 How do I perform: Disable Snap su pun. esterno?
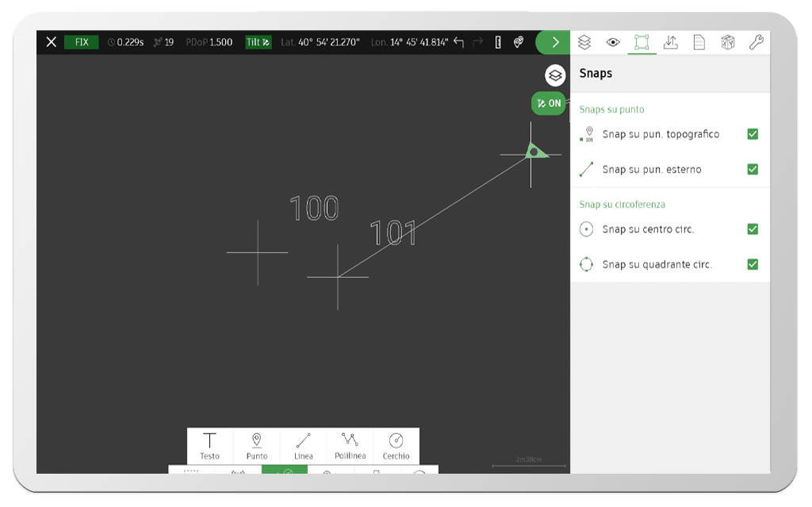click(x=751, y=169)
